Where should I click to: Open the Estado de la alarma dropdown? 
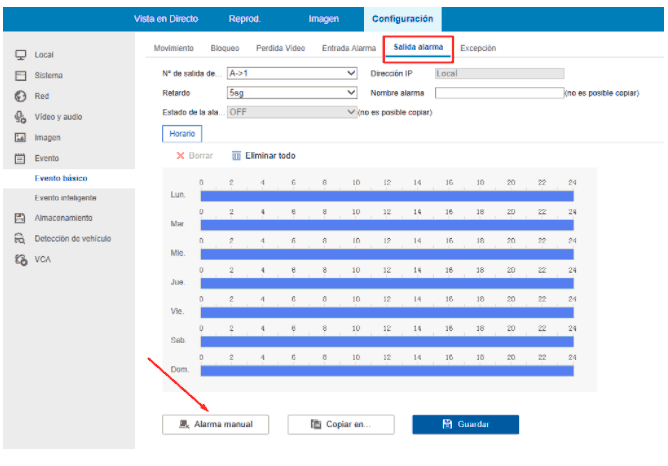pyautogui.click(x=292, y=112)
